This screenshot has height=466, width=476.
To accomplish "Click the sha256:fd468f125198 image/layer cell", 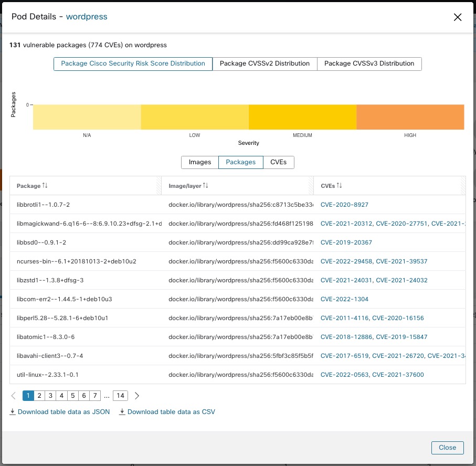I will [238, 224].
